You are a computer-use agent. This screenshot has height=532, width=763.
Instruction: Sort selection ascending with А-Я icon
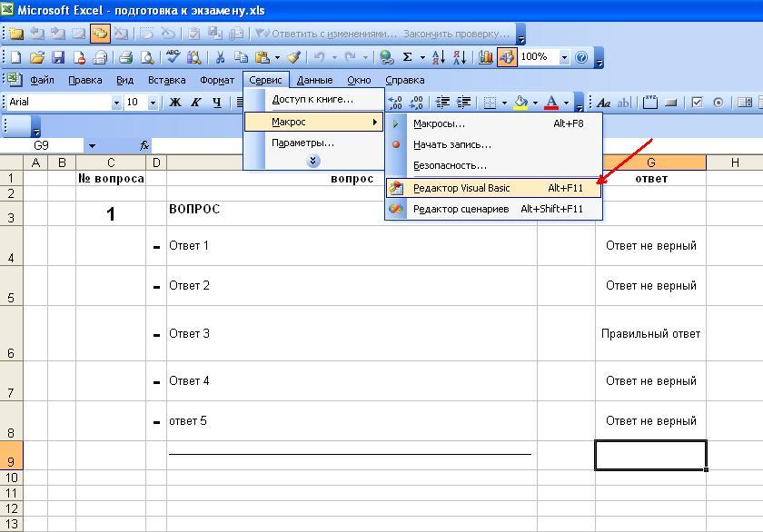click(438, 56)
